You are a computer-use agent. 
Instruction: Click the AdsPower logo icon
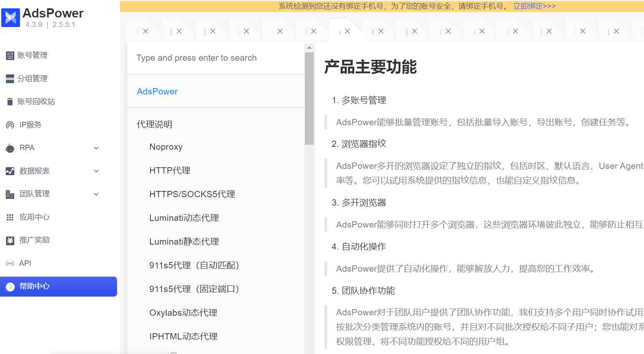coord(10,17)
